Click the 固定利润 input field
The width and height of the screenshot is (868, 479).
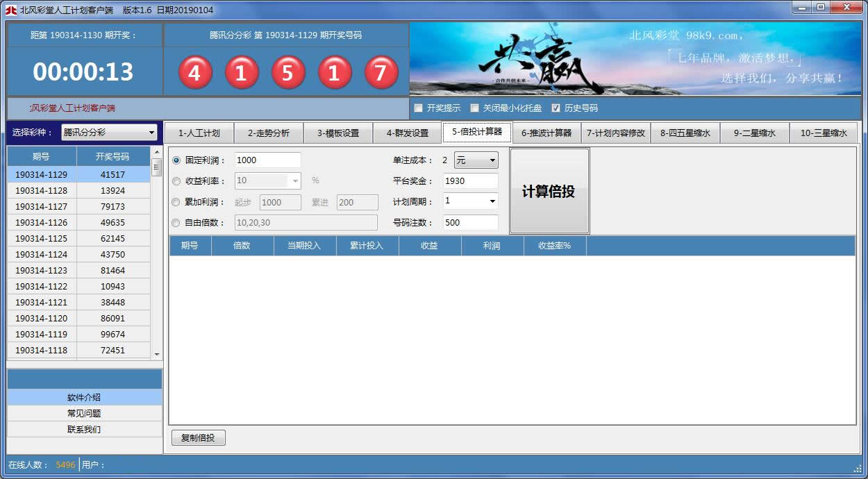[x=268, y=160]
